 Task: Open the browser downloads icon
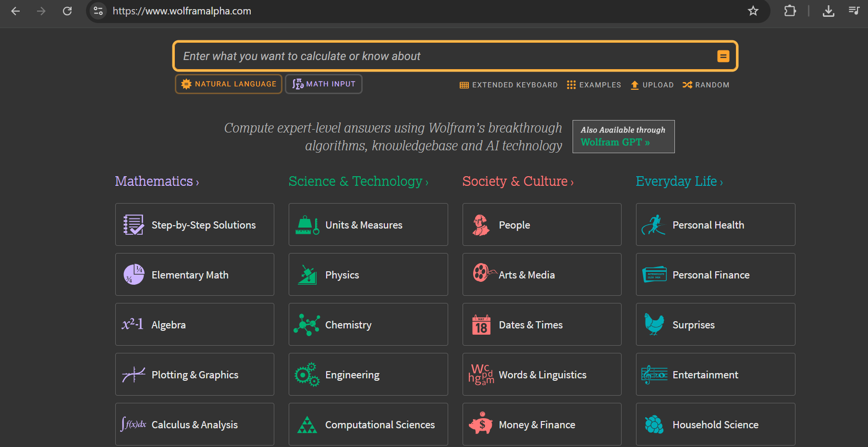[828, 11]
